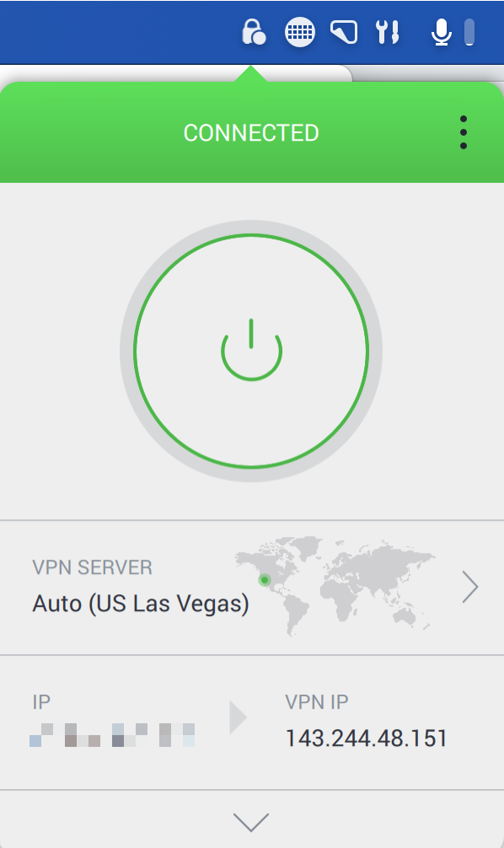Click the VPN IP label
The image size is (504, 848).
point(317,702)
